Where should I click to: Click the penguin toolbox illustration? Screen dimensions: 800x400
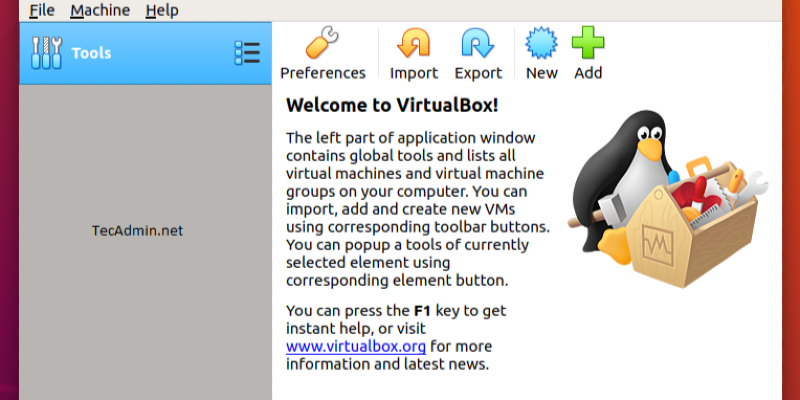coord(668,199)
